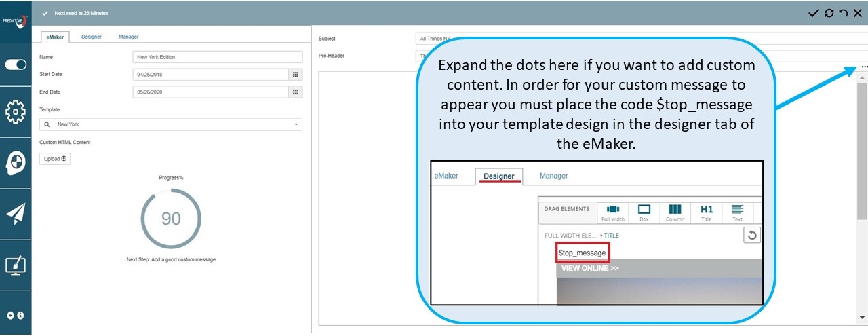Click the circular progress indicator showing 90

[x=171, y=219]
